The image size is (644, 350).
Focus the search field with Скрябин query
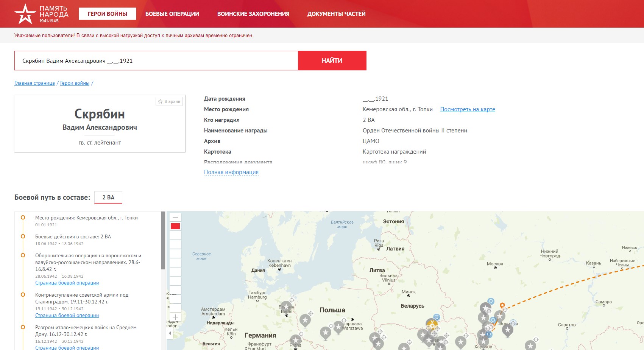coord(156,61)
